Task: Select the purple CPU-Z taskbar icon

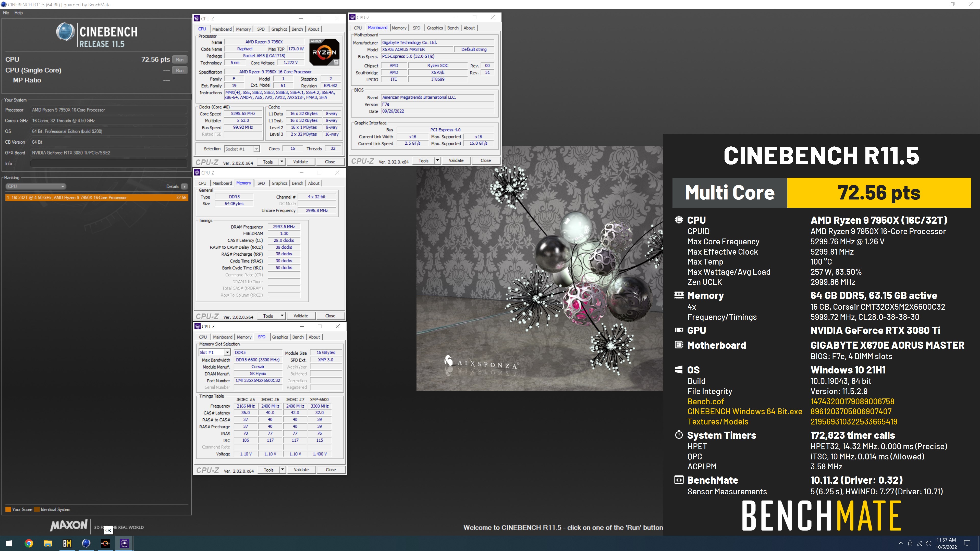Action: pos(124,543)
